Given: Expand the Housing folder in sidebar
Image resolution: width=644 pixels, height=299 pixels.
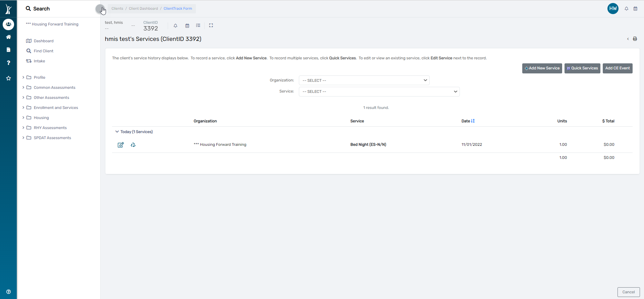Looking at the screenshot, I should point(41,118).
